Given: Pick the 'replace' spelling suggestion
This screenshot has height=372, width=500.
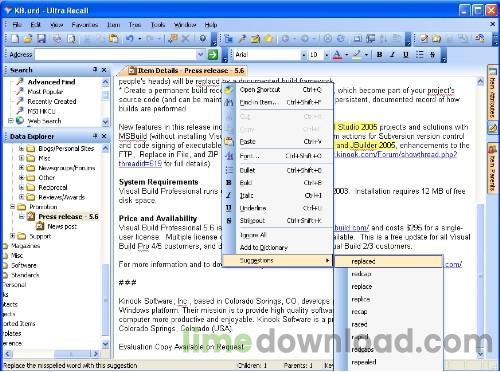Looking at the screenshot, I should click(x=389, y=287).
